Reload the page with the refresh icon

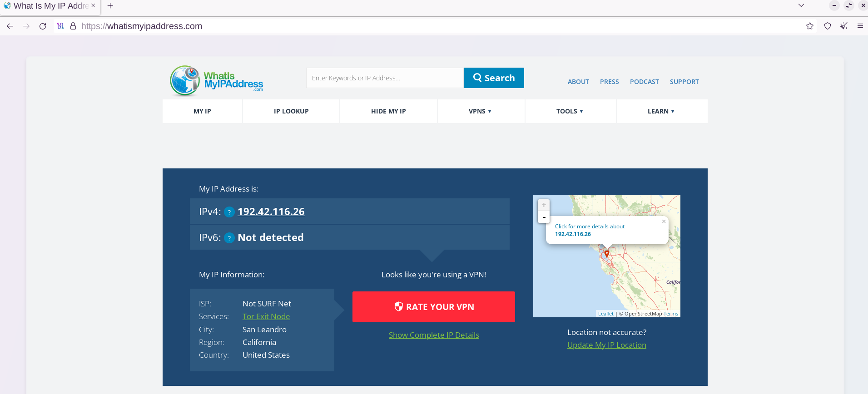coord(43,26)
